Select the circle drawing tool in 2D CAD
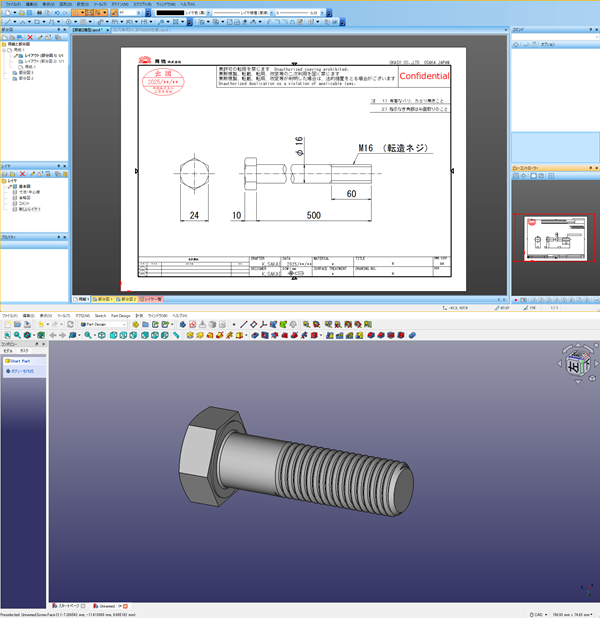Screen dimensions: 600x618 (x=69, y=22)
